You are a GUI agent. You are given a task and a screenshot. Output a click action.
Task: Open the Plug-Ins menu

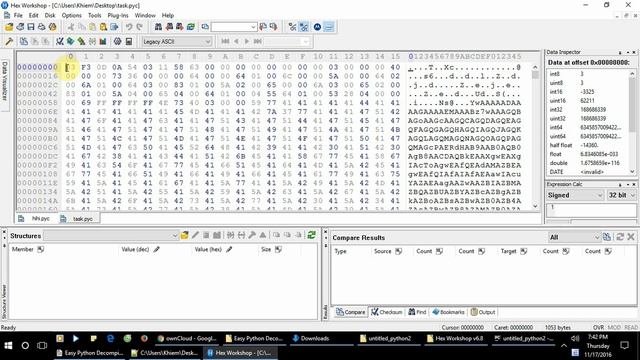coord(118,15)
